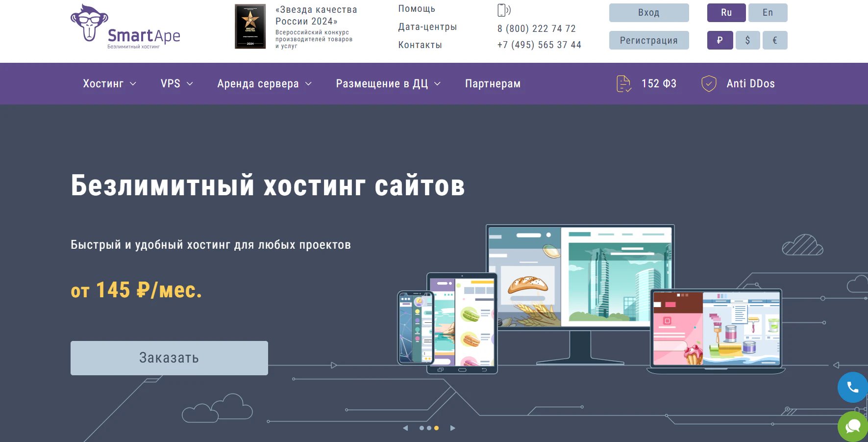Open the Контакты link

coord(420,45)
